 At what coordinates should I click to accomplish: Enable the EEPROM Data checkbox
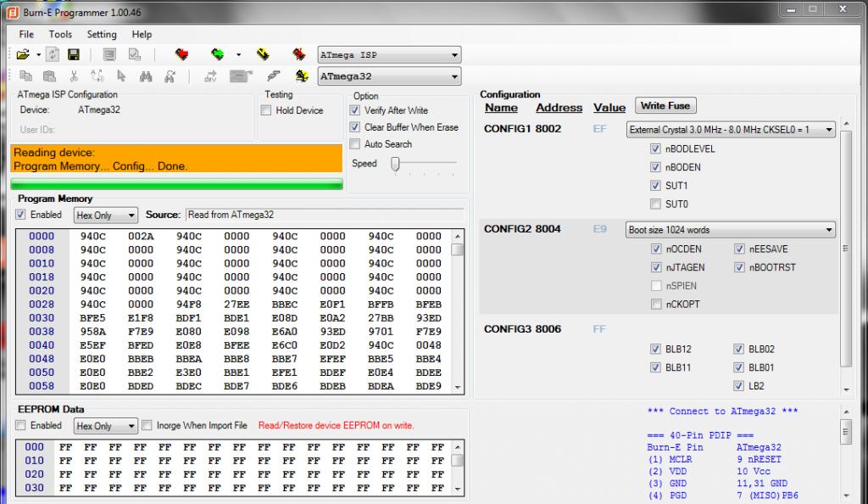20,425
